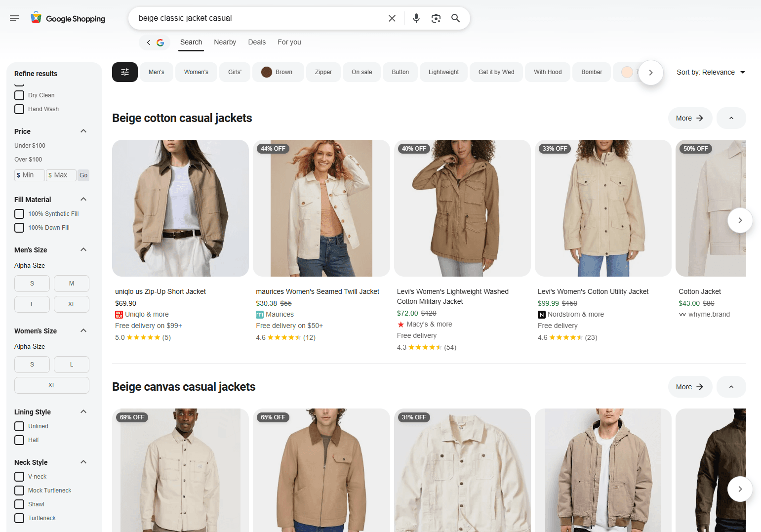
Task: Filter by the On sale chip
Action: pos(362,72)
